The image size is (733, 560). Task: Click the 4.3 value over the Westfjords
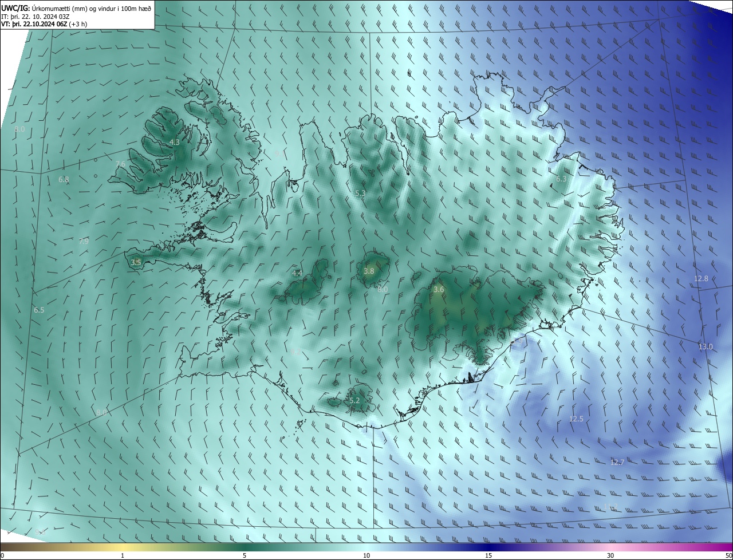175,142
